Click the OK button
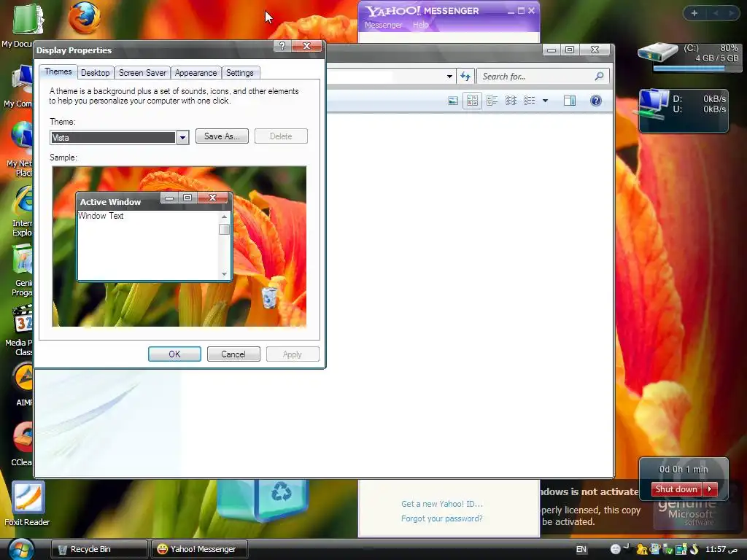Image resolution: width=747 pixels, height=560 pixels. click(x=174, y=354)
